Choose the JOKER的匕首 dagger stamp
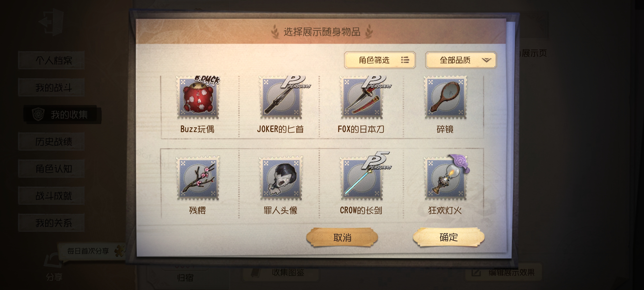 click(281, 97)
